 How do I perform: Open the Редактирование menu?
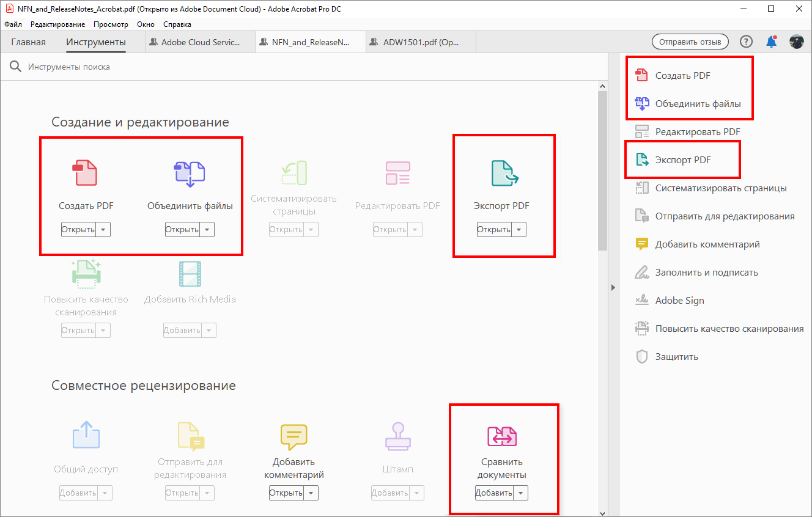click(57, 24)
